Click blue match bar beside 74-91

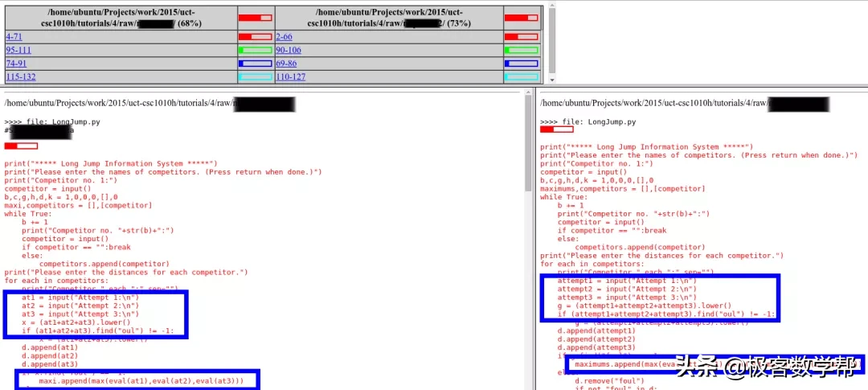click(255, 64)
